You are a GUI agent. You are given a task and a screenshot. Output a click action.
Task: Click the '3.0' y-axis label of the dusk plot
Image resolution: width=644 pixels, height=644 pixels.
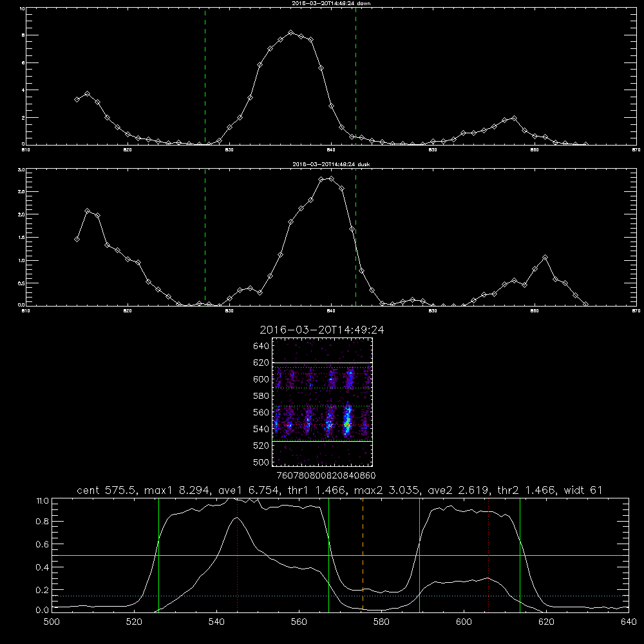coord(21,169)
